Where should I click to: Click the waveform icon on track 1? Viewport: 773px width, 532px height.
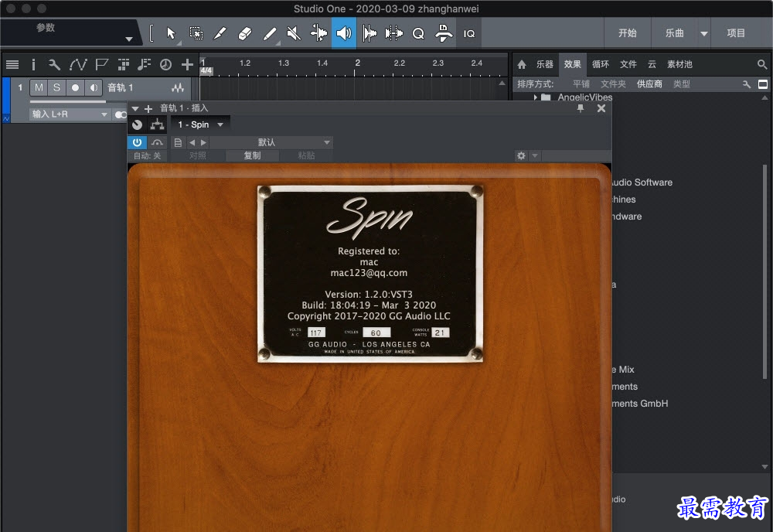tap(178, 87)
